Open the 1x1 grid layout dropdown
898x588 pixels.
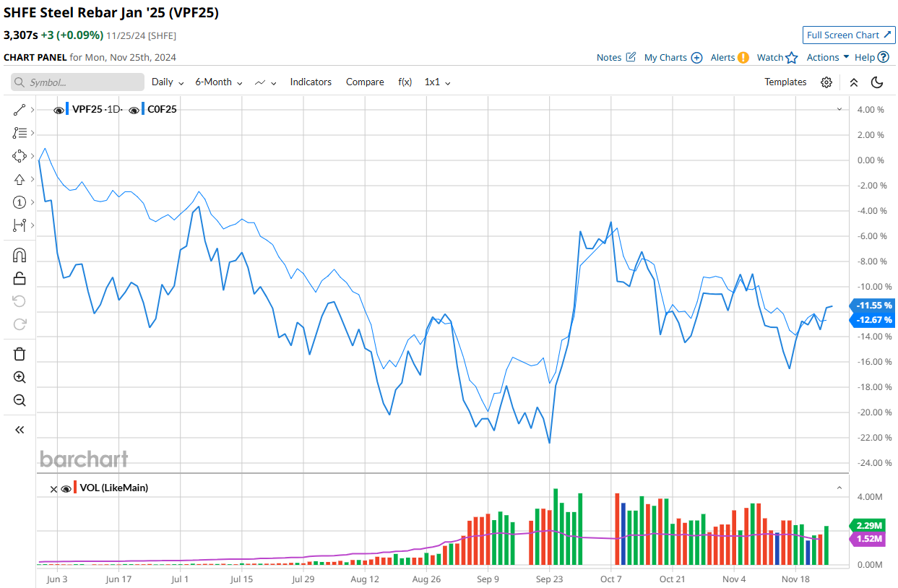click(437, 82)
